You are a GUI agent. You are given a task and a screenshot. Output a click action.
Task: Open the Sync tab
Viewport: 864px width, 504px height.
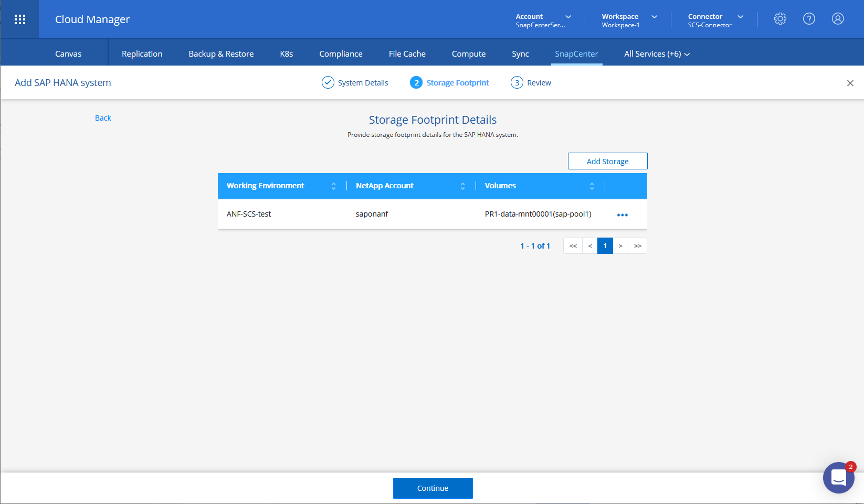click(520, 54)
